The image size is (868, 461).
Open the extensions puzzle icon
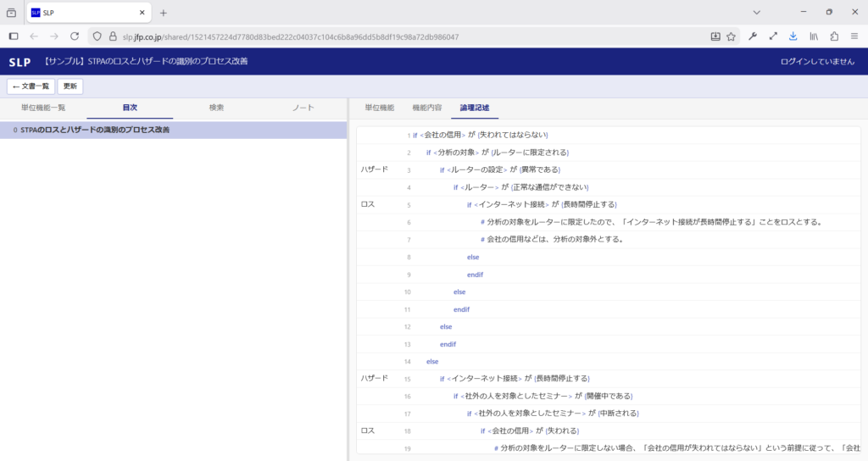(x=835, y=36)
